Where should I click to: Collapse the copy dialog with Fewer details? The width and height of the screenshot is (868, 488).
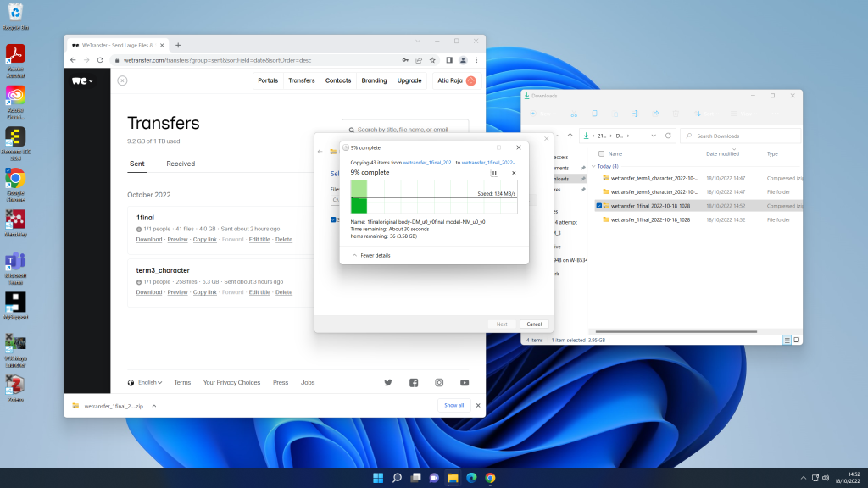click(371, 256)
